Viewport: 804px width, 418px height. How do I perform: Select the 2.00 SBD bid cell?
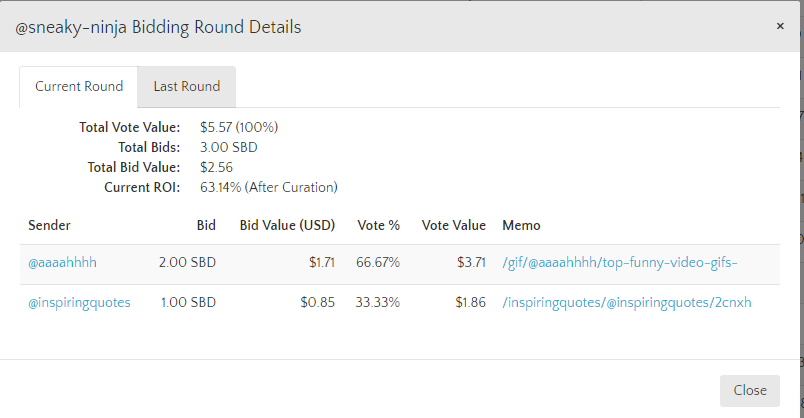(187, 262)
